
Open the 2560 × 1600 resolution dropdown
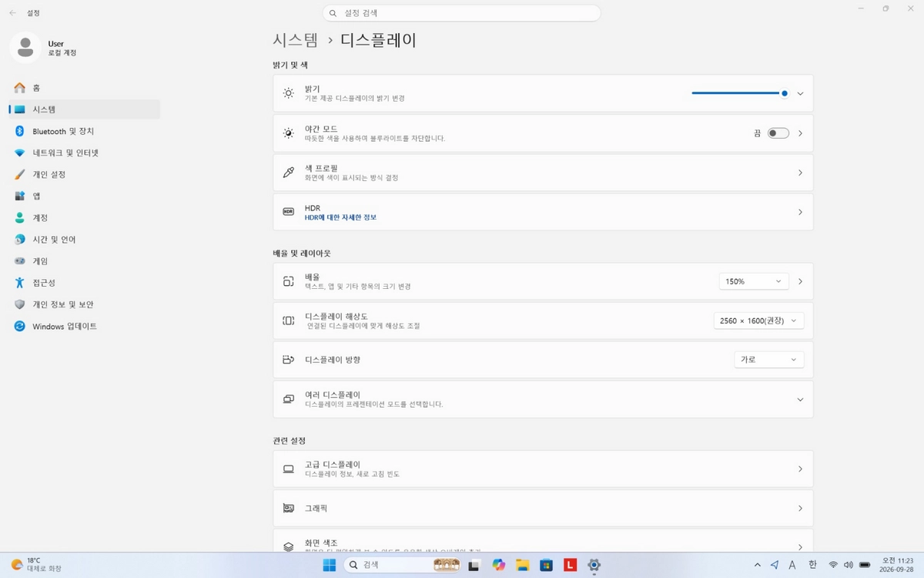pos(759,321)
